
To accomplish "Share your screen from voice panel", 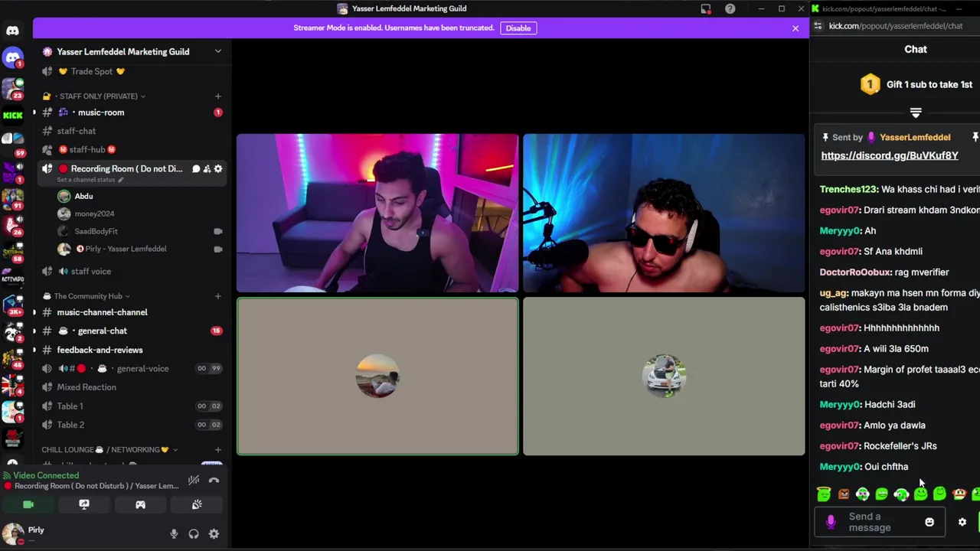I will (x=84, y=504).
